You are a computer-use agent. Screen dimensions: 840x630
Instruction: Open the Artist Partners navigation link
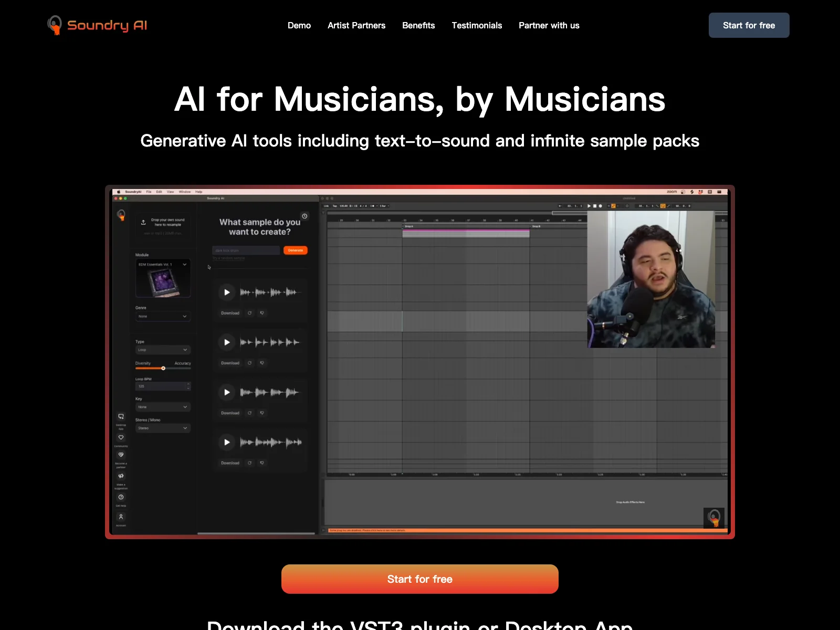356,25
